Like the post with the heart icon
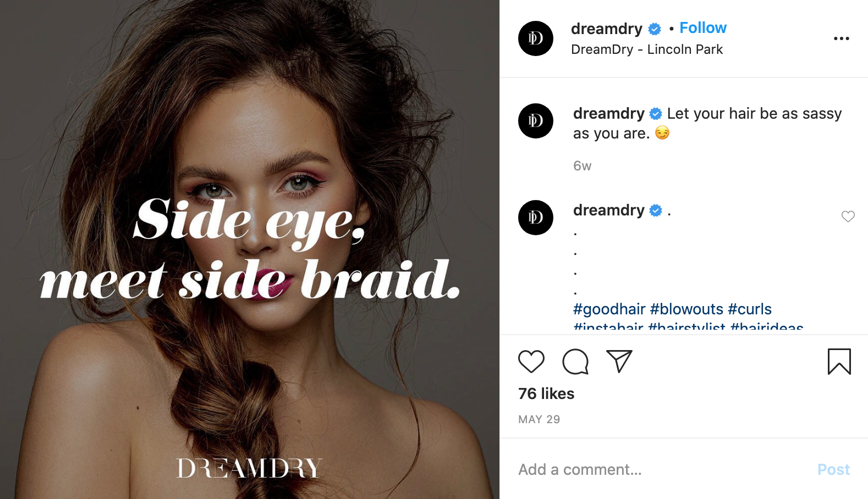868x499 pixels. click(x=531, y=362)
